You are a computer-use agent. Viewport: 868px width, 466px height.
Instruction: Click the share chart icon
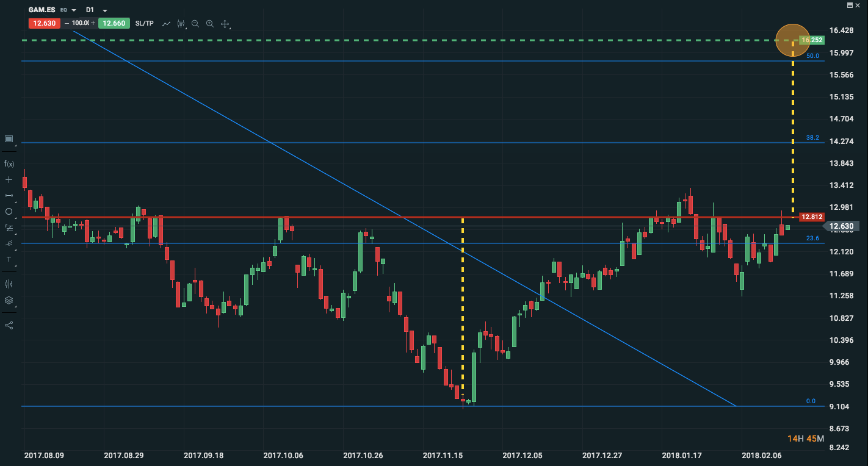pos(9,325)
